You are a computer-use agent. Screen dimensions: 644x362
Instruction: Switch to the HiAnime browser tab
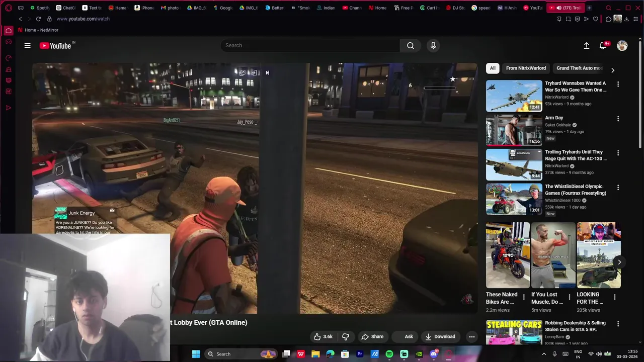click(x=507, y=8)
